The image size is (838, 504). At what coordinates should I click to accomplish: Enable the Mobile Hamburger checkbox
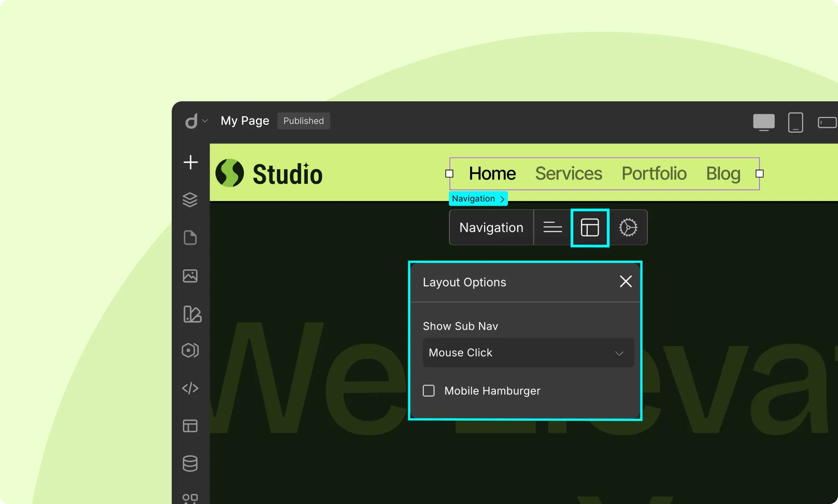click(428, 391)
